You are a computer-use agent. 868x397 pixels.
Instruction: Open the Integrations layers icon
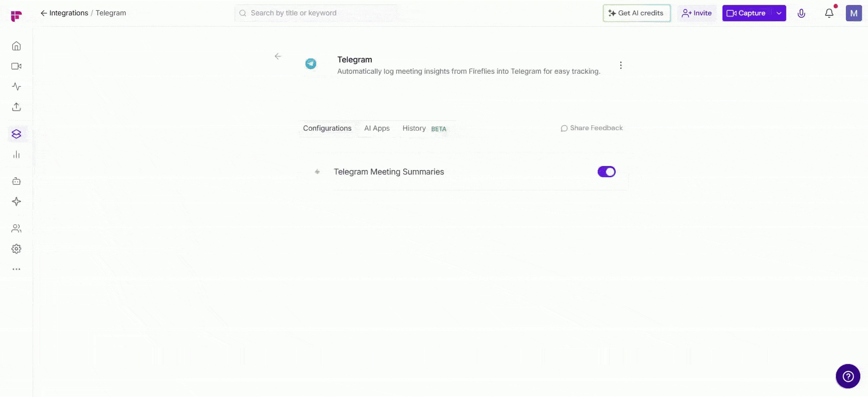click(x=16, y=134)
